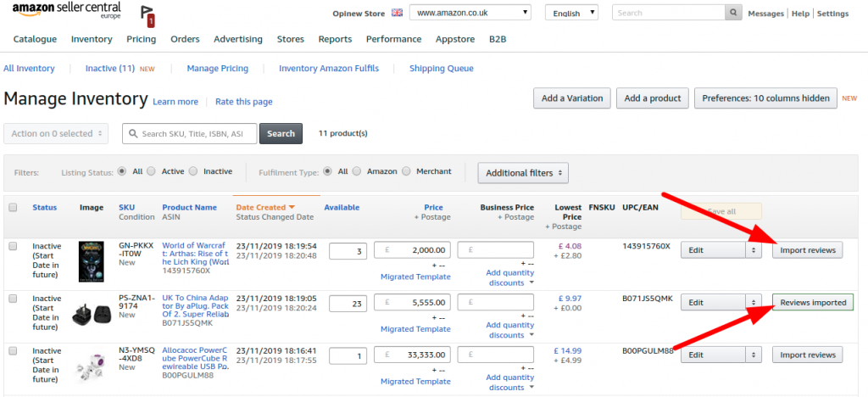Open the Inventory menu
Screen dimensions: 868x397
pos(92,39)
